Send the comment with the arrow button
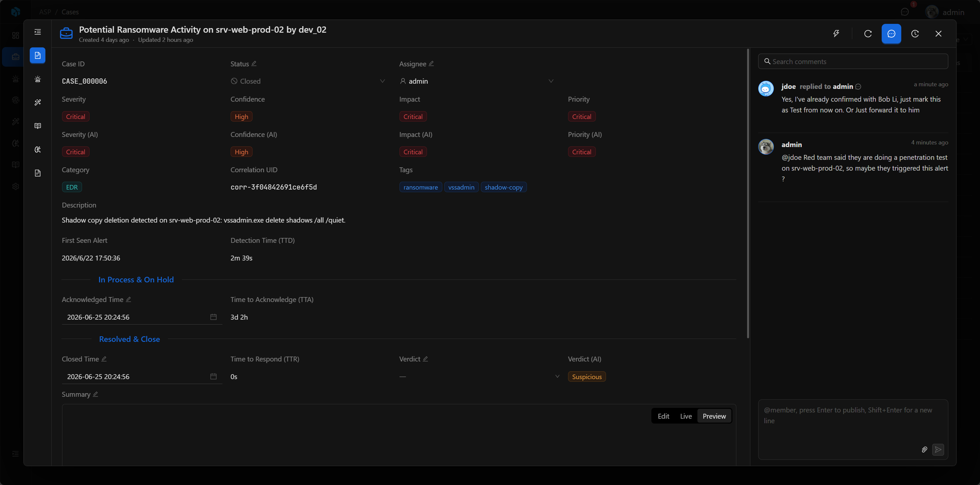Screen dimensions: 980x485 (938, 450)
